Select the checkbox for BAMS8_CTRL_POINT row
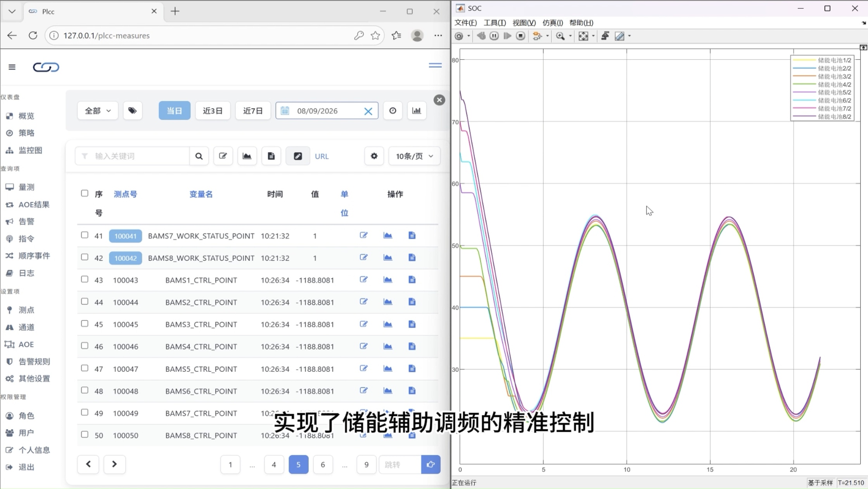The width and height of the screenshot is (868, 489). click(85, 435)
